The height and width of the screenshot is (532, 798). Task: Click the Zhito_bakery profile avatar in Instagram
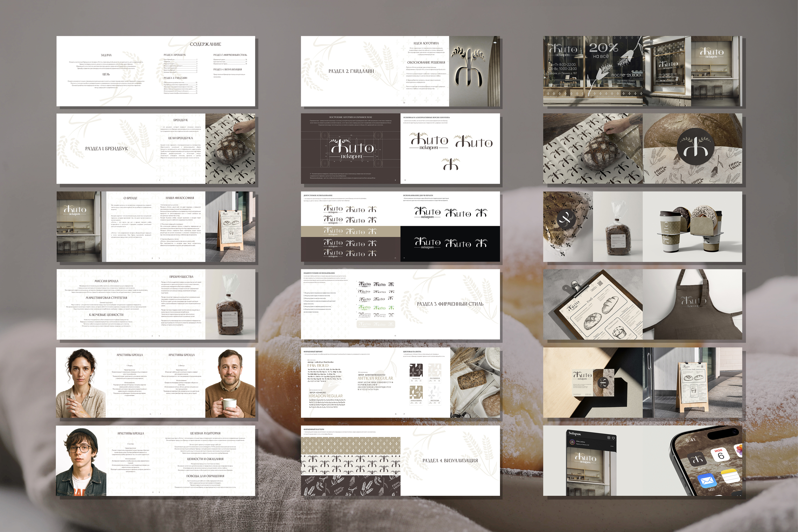coord(572,442)
